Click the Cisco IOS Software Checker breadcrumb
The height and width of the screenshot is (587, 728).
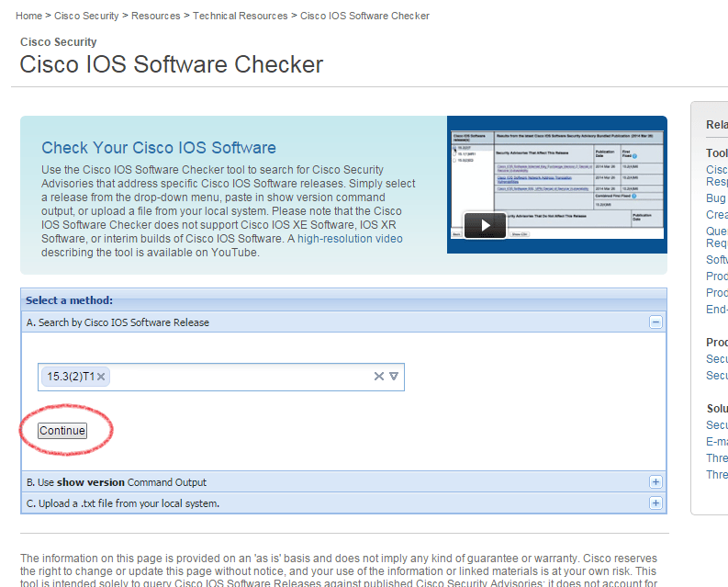[364, 16]
